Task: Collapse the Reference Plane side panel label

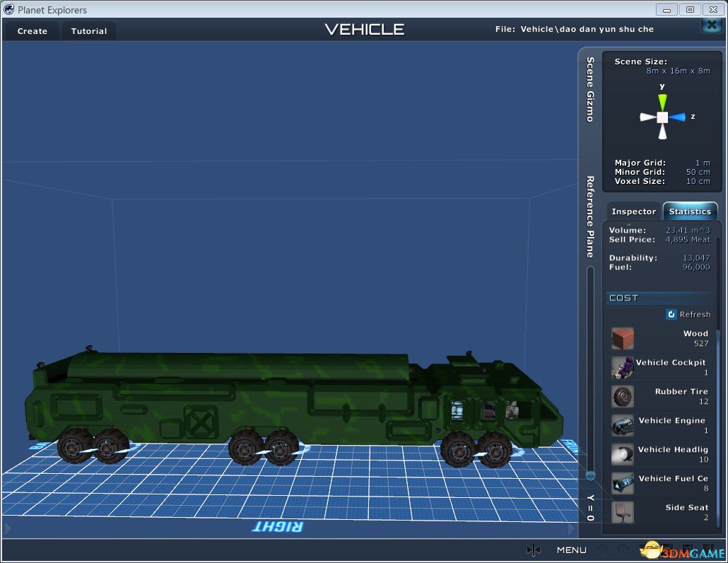Action: 590,217
